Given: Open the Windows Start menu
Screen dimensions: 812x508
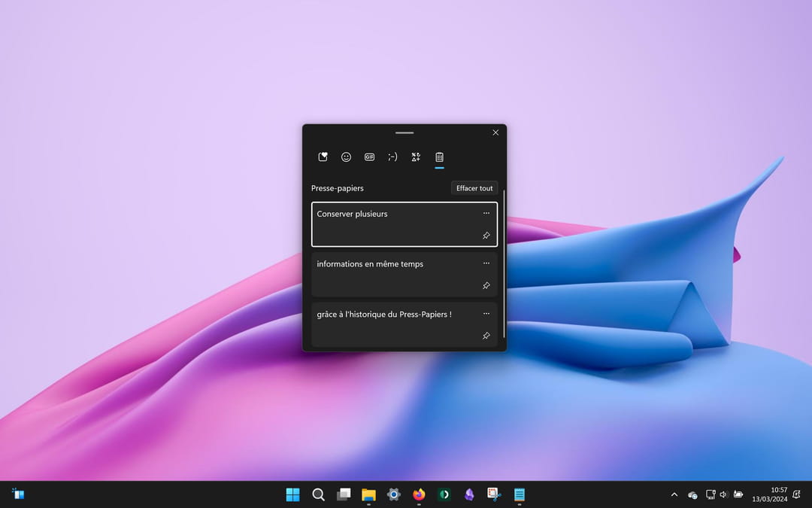Looking at the screenshot, I should coord(292,494).
